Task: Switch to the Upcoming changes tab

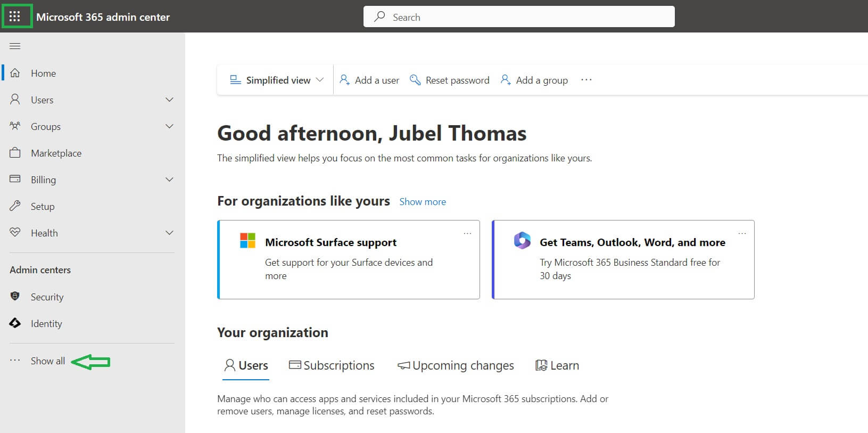Action: tap(456, 365)
